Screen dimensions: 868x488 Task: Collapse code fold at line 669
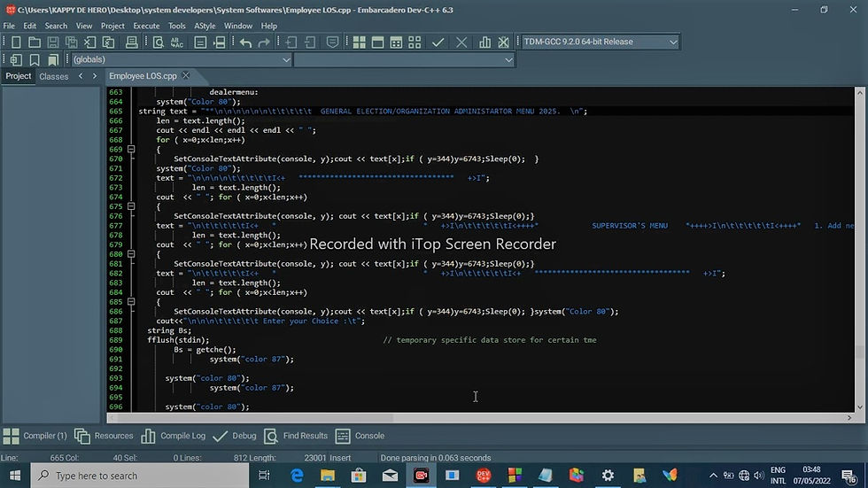(131, 150)
